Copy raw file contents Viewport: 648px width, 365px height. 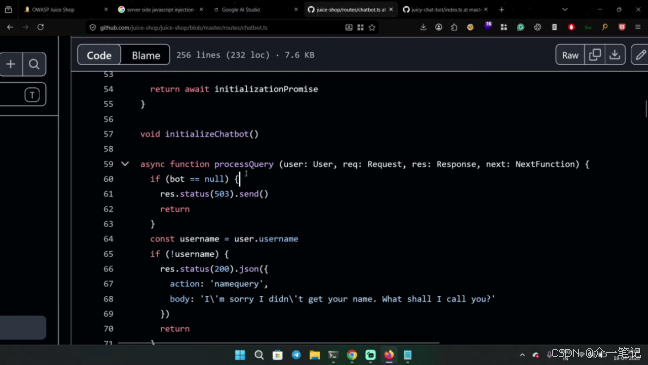(x=595, y=55)
